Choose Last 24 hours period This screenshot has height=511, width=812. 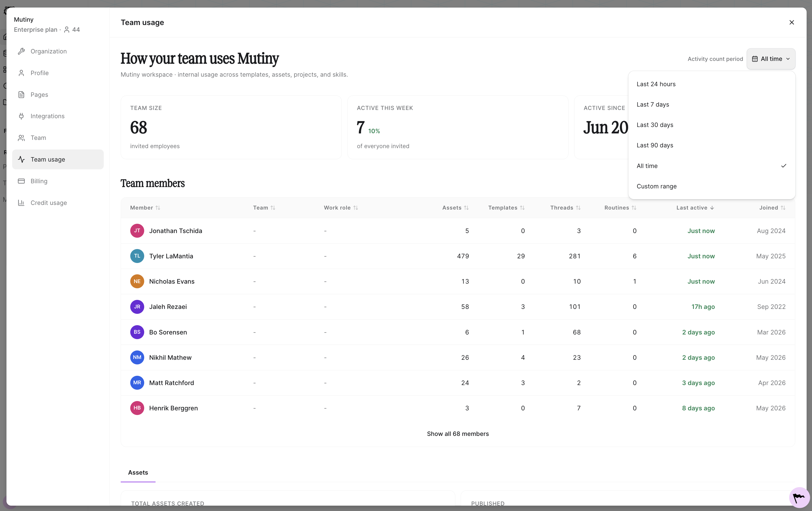[x=712, y=84]
